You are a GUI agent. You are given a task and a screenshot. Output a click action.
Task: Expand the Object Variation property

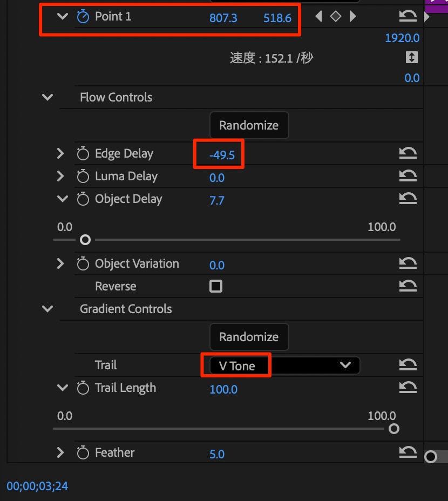tap(60, 264)
